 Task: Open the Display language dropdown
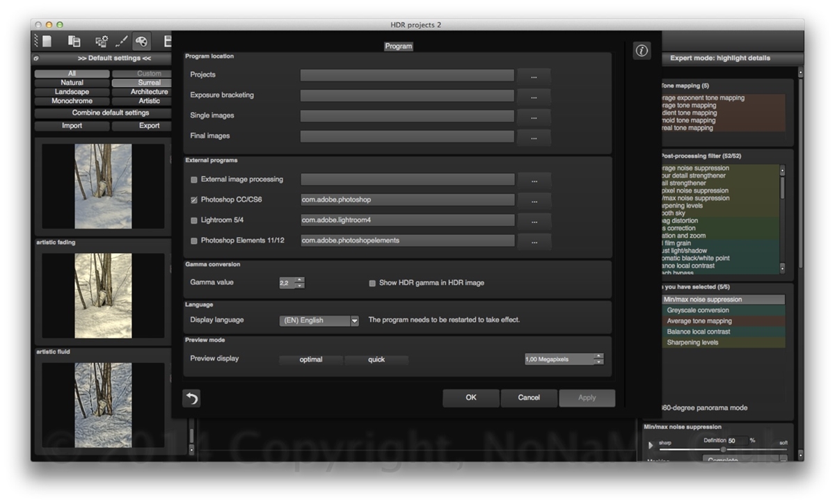(319, 320)
